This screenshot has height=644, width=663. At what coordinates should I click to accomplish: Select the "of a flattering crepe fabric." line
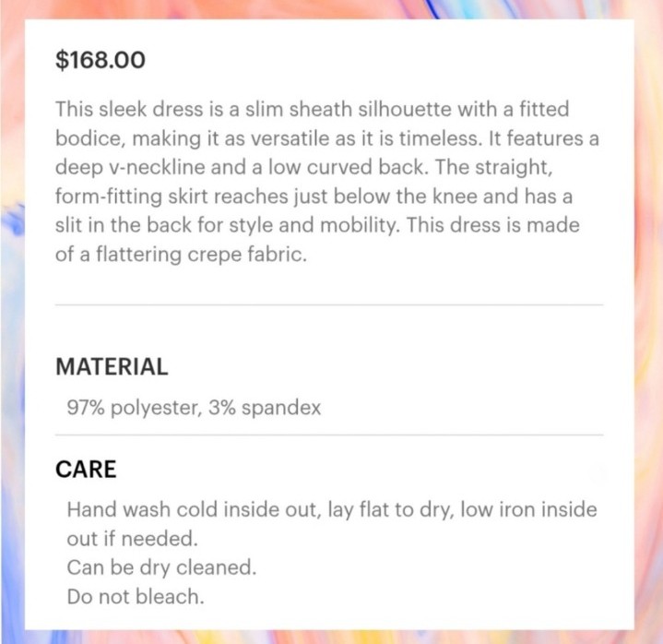click(181, 255)
